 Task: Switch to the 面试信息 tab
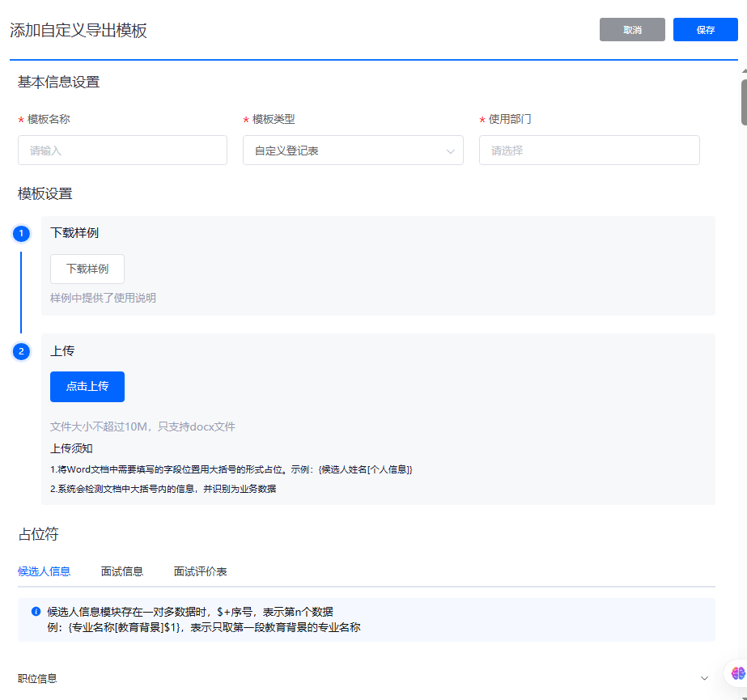(122, 571)
